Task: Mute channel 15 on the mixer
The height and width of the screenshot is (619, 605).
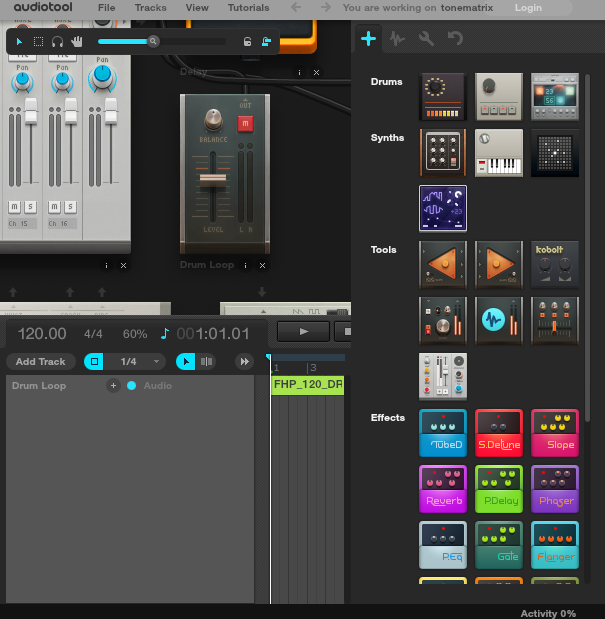Action: coord(15,206)
